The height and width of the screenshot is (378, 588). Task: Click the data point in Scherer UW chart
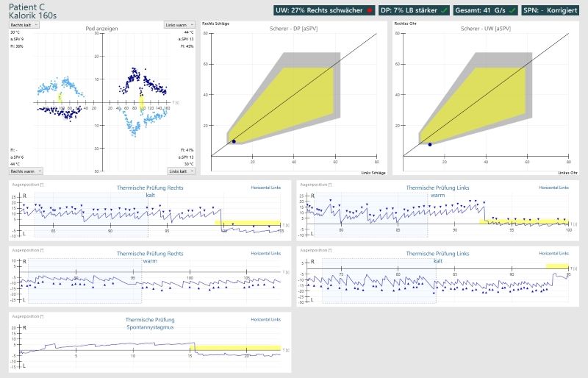pos(430,144)
